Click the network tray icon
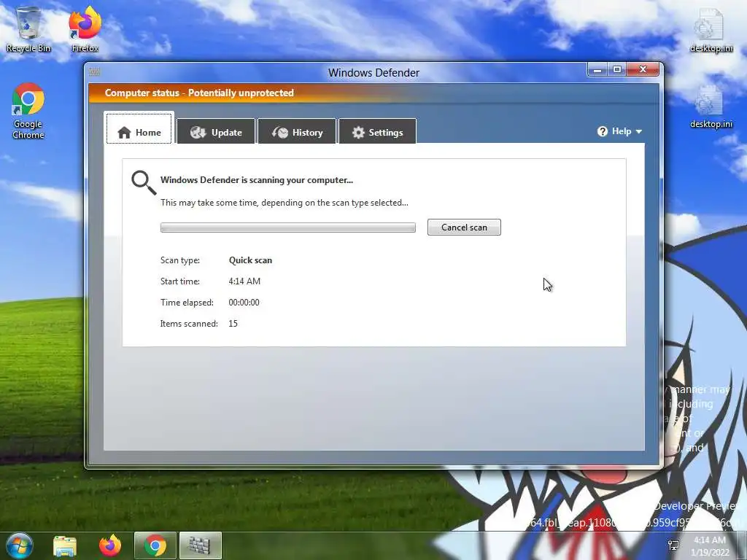 coord(673,545)
